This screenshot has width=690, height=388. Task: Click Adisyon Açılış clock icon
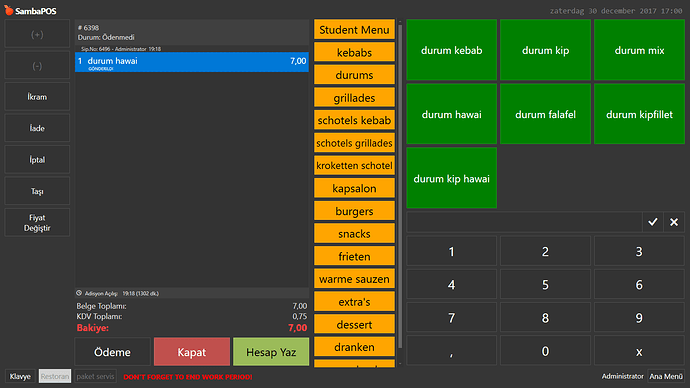tap(79, 293)
